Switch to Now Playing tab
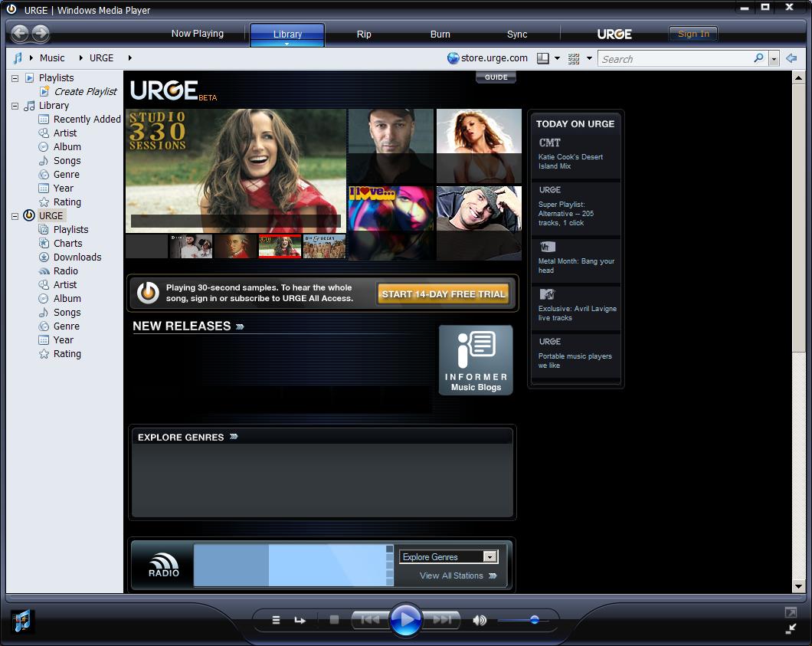 click(x=198, y=34)
